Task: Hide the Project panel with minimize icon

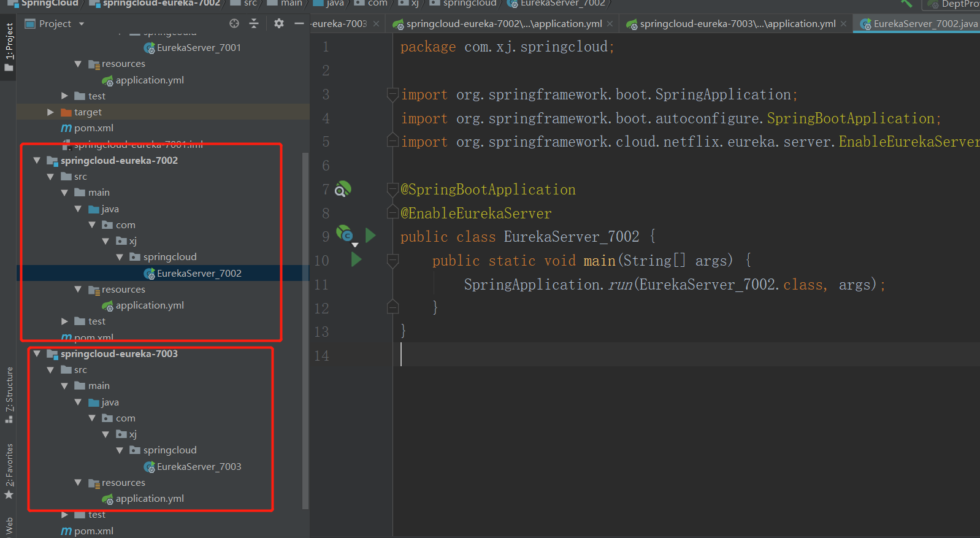Action: [x=299, y=23]
